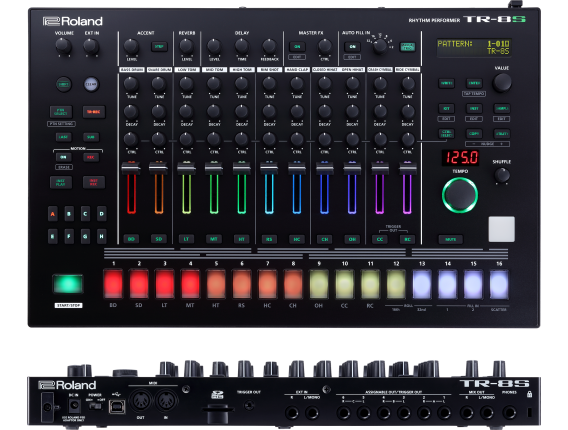Click the AUTO FILL IN rotary selector
Viewport: 568px width, 430px height.
pyautogui.click(x=380, y=46)
